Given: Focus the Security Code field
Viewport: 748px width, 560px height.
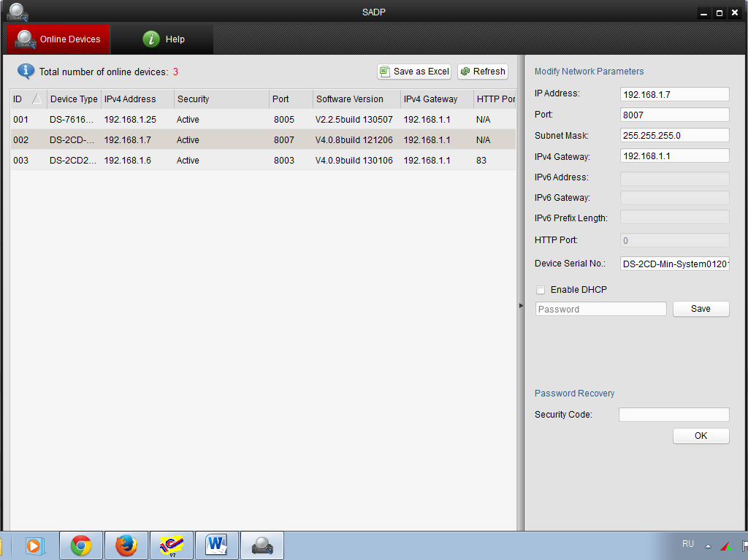Looking at the screenshot, I should pyautogui.click(x=674, y=415).
